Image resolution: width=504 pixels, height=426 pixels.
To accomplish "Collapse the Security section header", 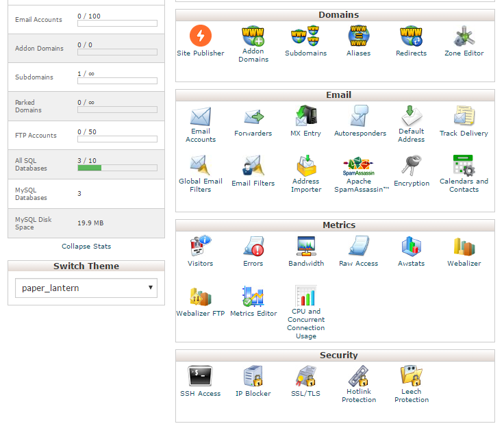I will coord(335,355).
